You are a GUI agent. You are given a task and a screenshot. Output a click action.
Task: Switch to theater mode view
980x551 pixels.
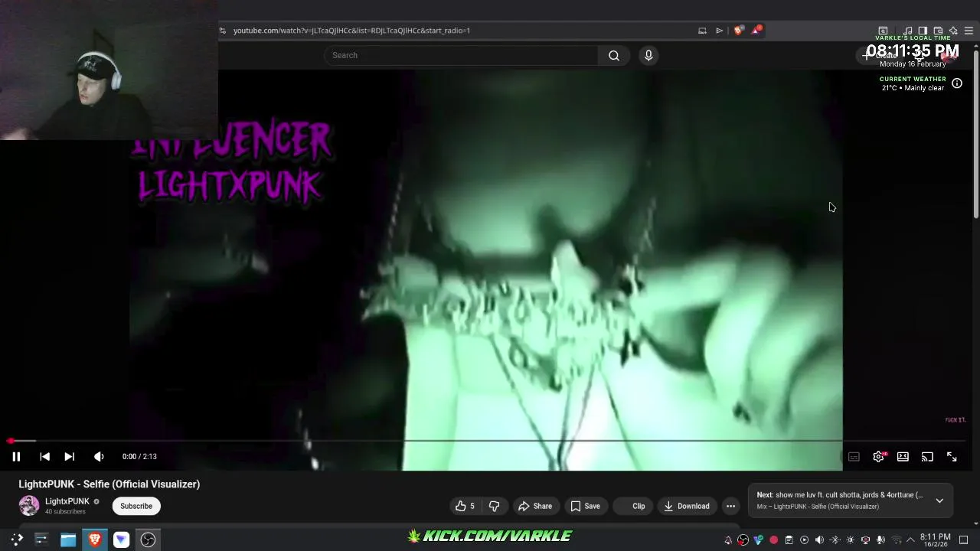903,457
